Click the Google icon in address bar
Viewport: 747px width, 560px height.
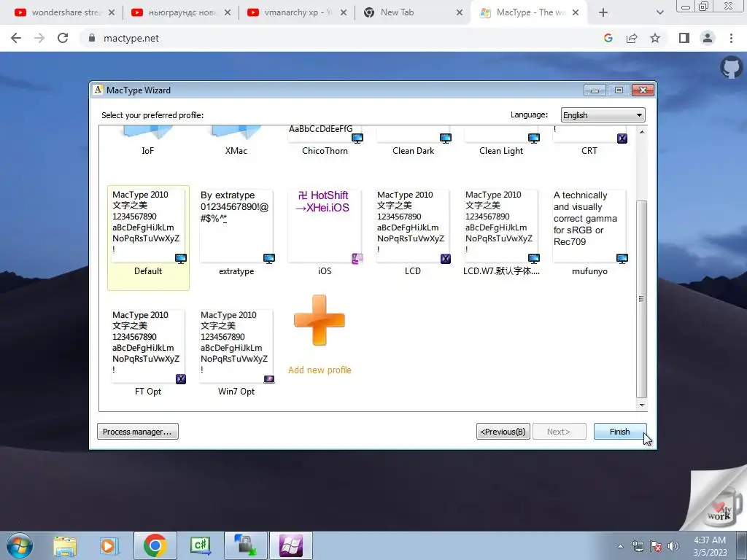click(608, 38)
